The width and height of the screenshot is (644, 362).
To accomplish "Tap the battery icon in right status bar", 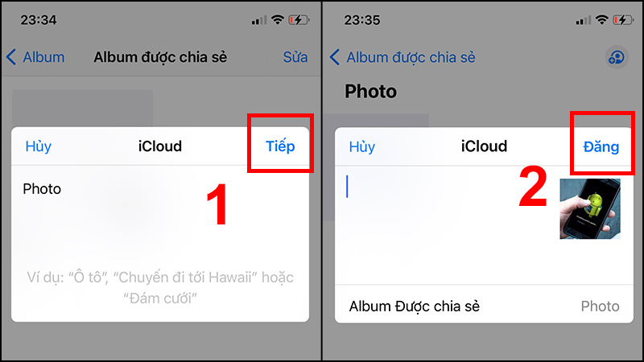I will point(622,19).
